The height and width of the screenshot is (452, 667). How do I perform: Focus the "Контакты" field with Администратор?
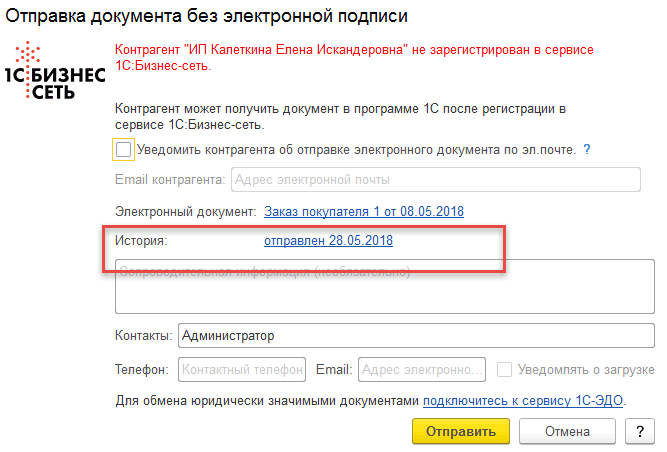tap(415, 336)
